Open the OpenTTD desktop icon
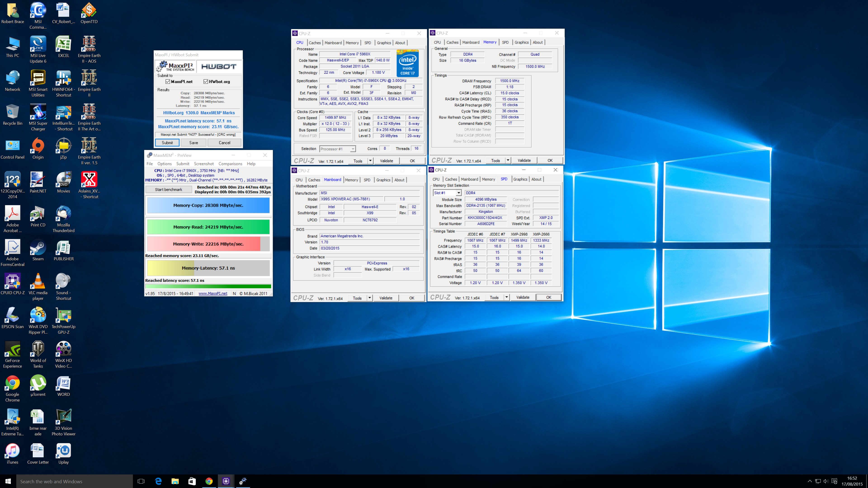The height and width of the screenshot is (488, 868). click(89, 14)
